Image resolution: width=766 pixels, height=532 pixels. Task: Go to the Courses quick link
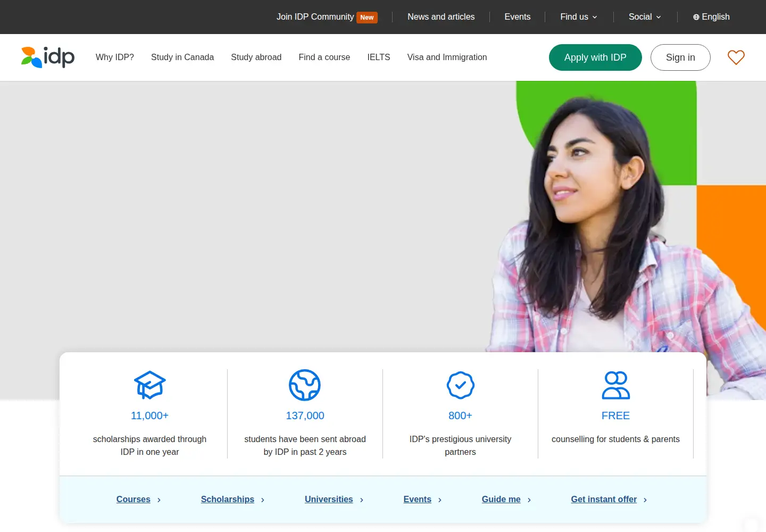pyautogui.click(x=134, y=500)
